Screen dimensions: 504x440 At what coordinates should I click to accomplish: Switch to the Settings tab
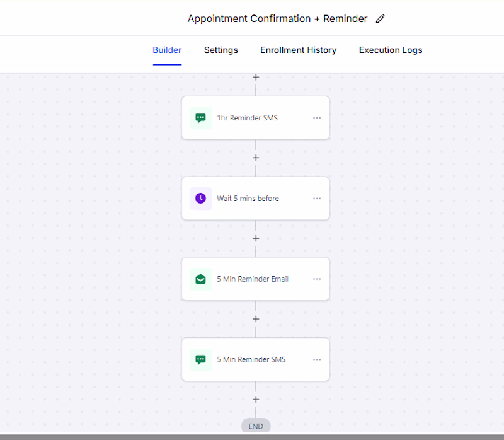coord(221,50)
